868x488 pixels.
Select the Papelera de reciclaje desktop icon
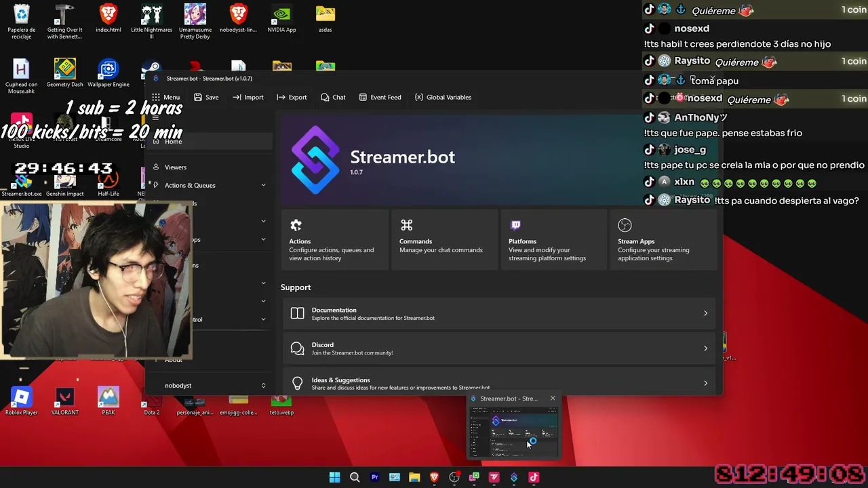point(22,21)
